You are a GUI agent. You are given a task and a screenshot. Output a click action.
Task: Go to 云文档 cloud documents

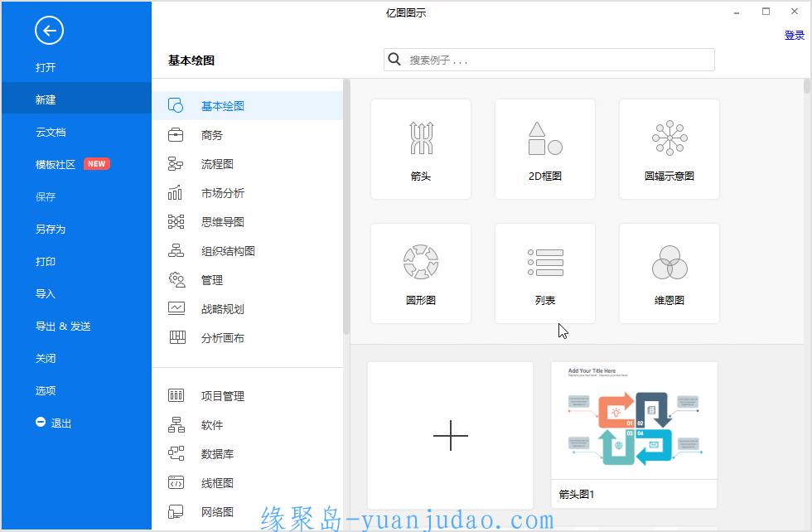pyautogui.click(x=50, y=133)
